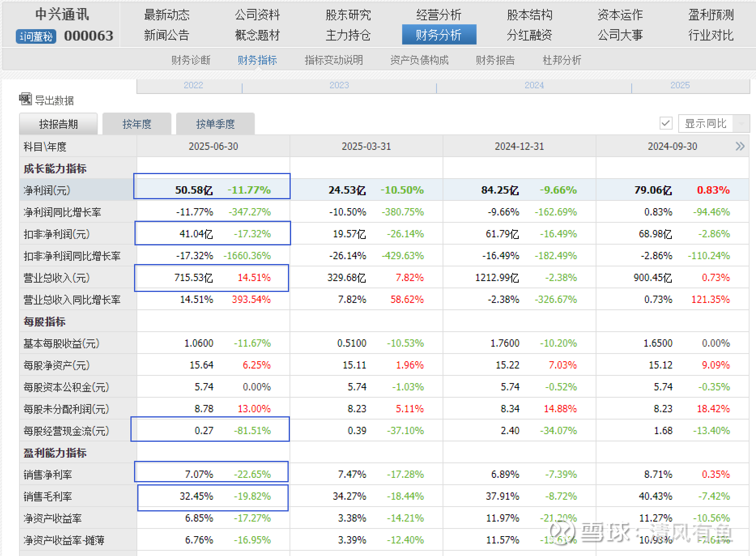Open 分红融资 section
756x556 pixels.
click(x=530, y=35)
